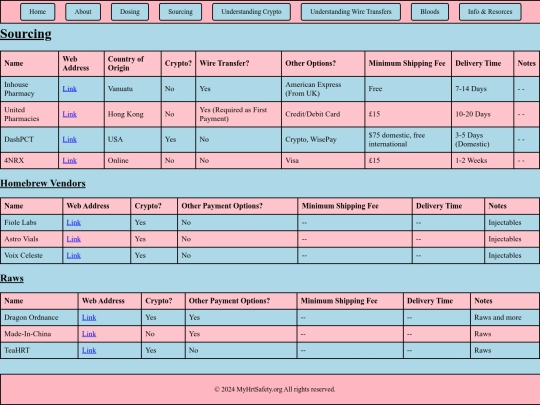The height and width of the screenshot is (405, 540).
Task: Click Other Payment Options? header in Homebrew table
Action: coord(238,206)
